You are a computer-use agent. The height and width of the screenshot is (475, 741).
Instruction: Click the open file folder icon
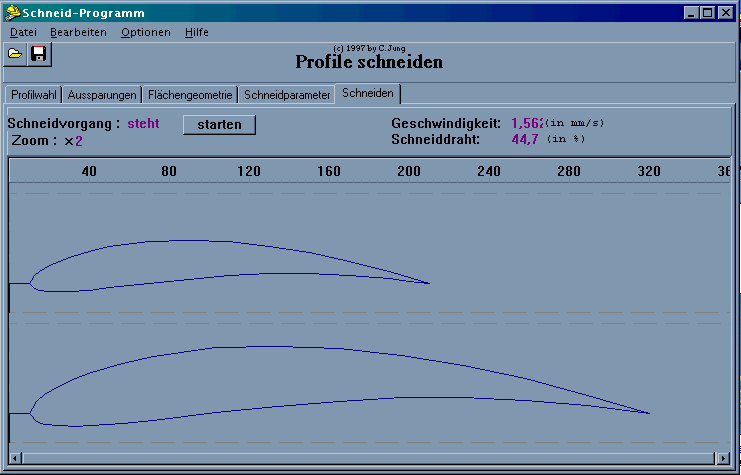15,54
